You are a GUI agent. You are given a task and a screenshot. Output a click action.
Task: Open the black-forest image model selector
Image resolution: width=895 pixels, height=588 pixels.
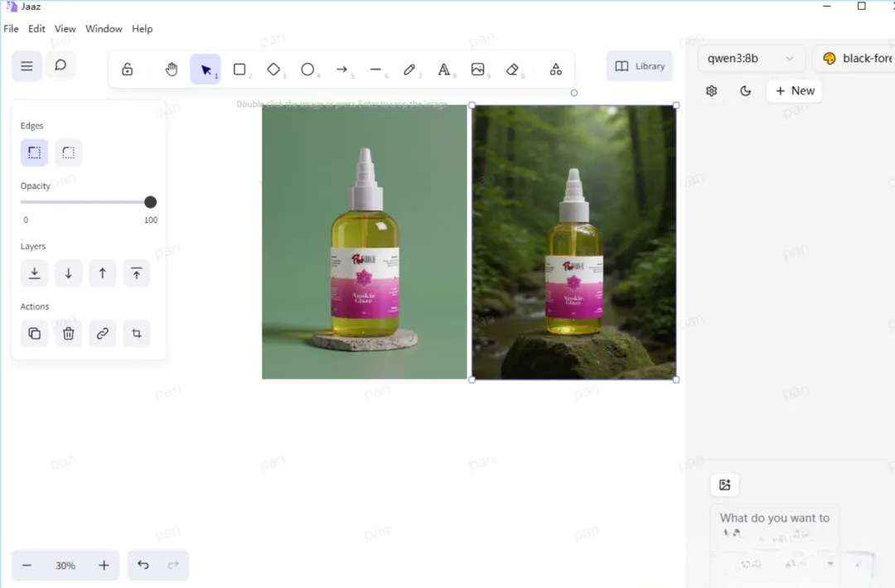coord(855,58)
